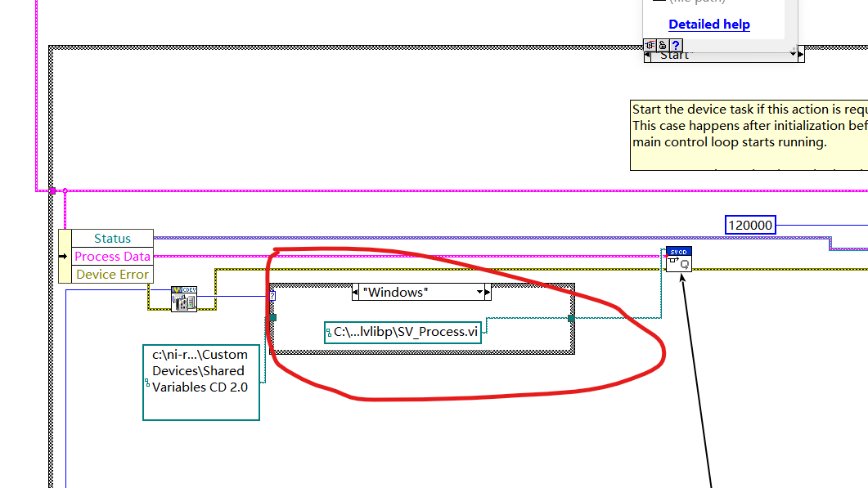The width and height of the screenshot is (868, 488).
Task: Open the Windows conditional case dropdown
Action: click(x=479, y=292)
